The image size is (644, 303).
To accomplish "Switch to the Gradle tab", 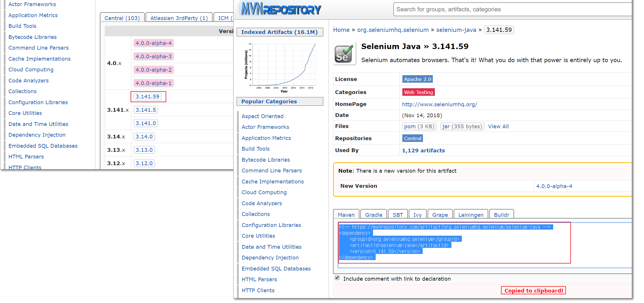I will click(x=374, y=214).
